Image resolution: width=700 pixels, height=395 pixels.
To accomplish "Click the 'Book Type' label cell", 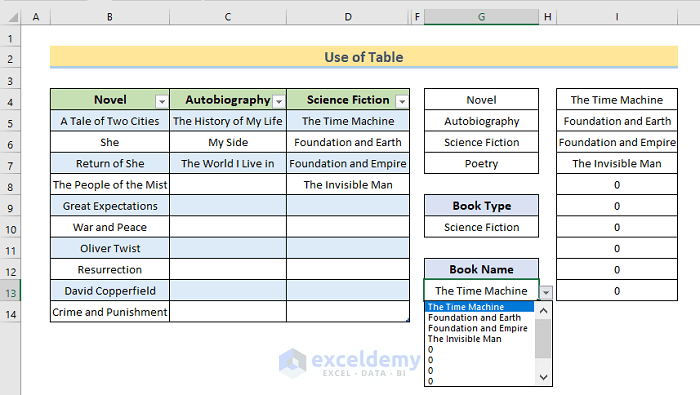I will tap(481, 206).
